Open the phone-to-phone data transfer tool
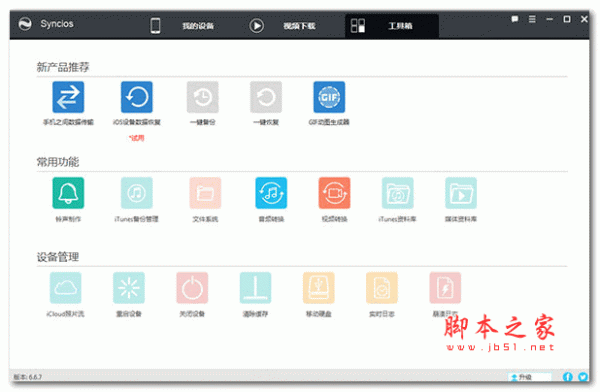600x392 pixels. click(68, 97)
